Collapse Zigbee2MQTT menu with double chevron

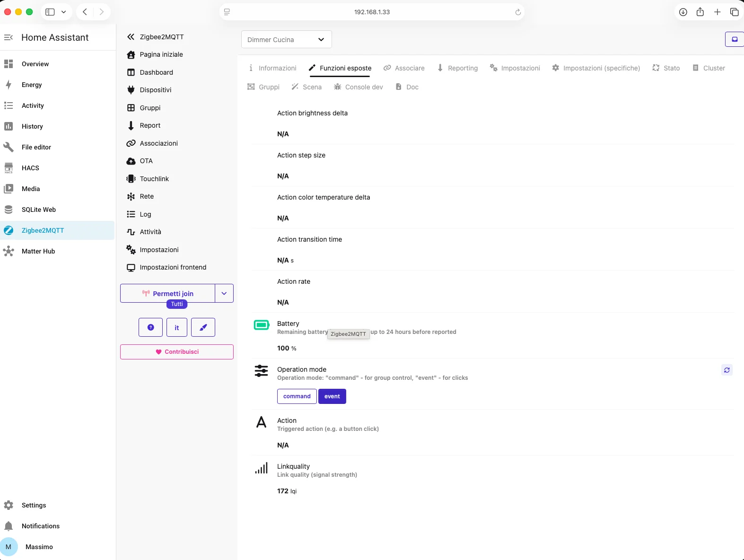coord(131,37)
